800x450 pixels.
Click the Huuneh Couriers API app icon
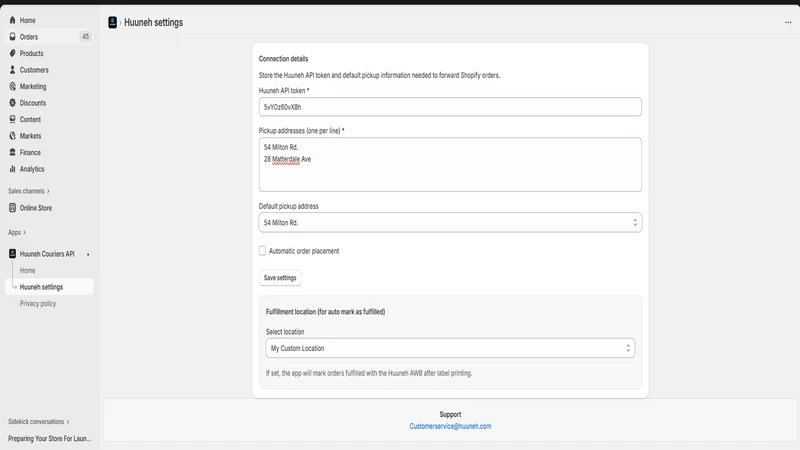[x=12, y=254]
